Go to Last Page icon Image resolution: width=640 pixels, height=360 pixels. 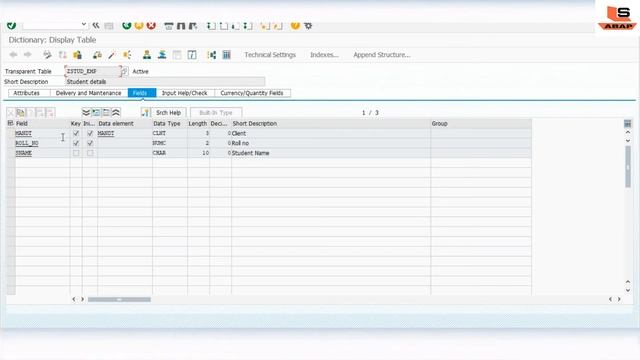pyautogui.click(x=248, y=26)
